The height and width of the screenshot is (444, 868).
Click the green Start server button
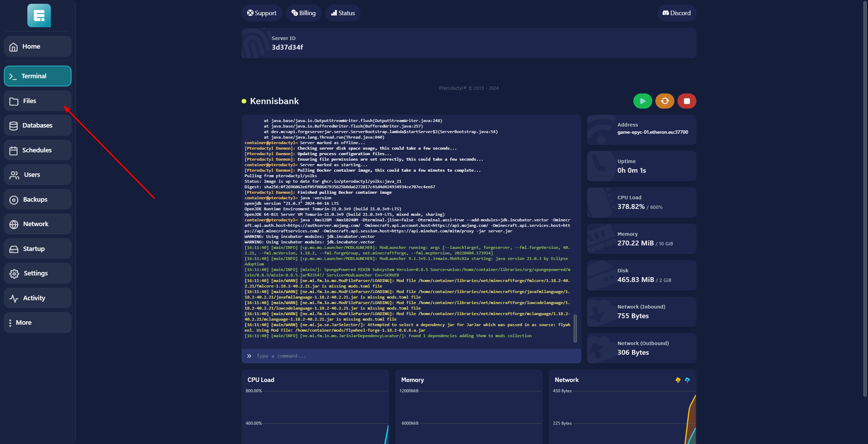pyautogui.click(x=642, y=101)
